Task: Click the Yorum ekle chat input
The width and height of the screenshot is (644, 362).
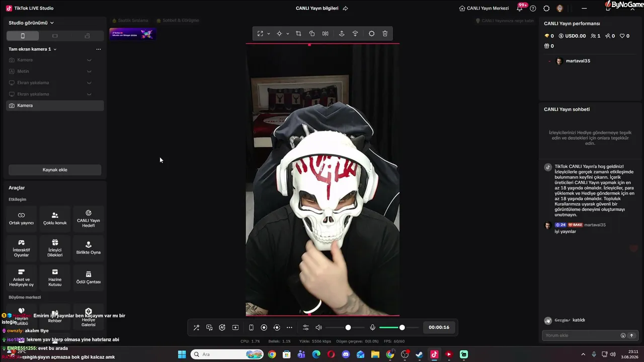Action: click(581, 335)
